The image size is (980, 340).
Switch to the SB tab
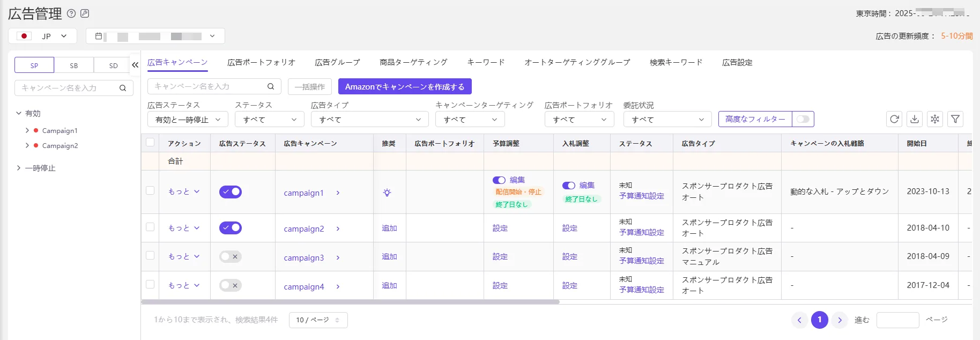(74, 65)
